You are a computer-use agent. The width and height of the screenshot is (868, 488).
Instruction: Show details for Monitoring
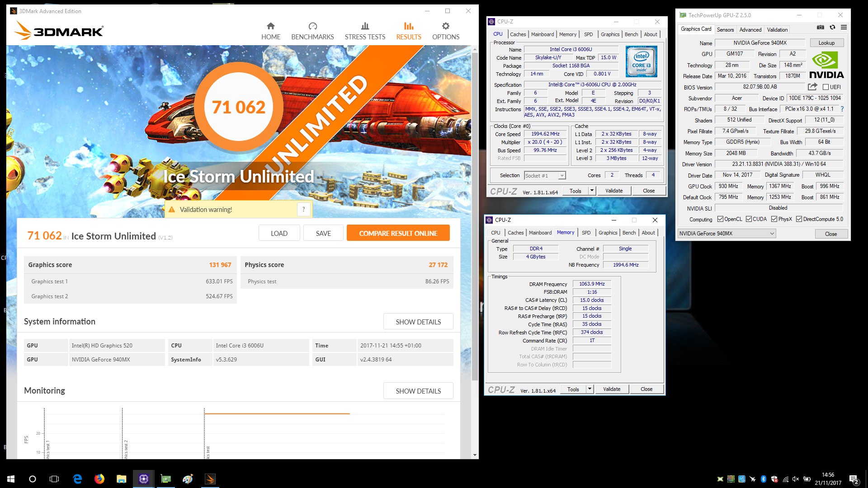[x=418, y=391]
